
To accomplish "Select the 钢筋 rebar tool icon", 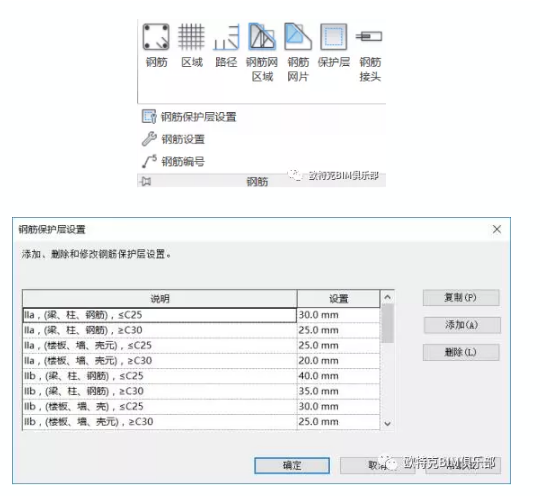I will tap(156, 37).
